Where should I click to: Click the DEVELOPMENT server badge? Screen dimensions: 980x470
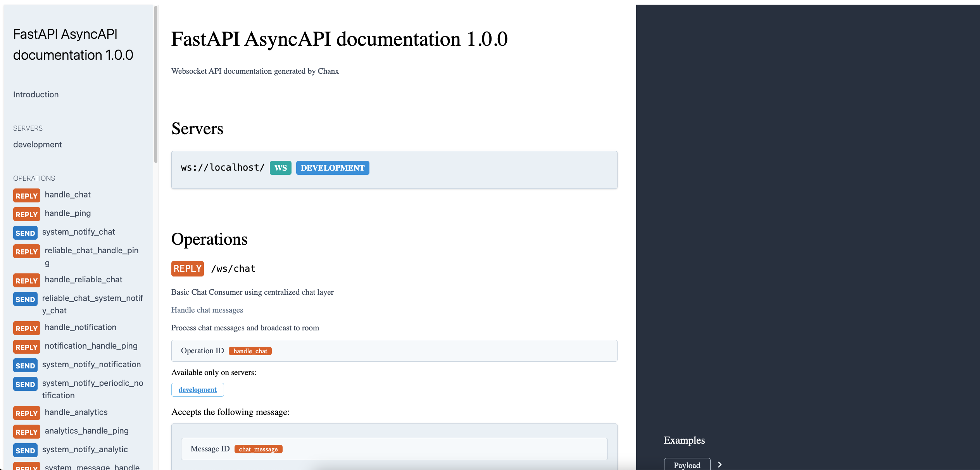(x=333, y=168)
